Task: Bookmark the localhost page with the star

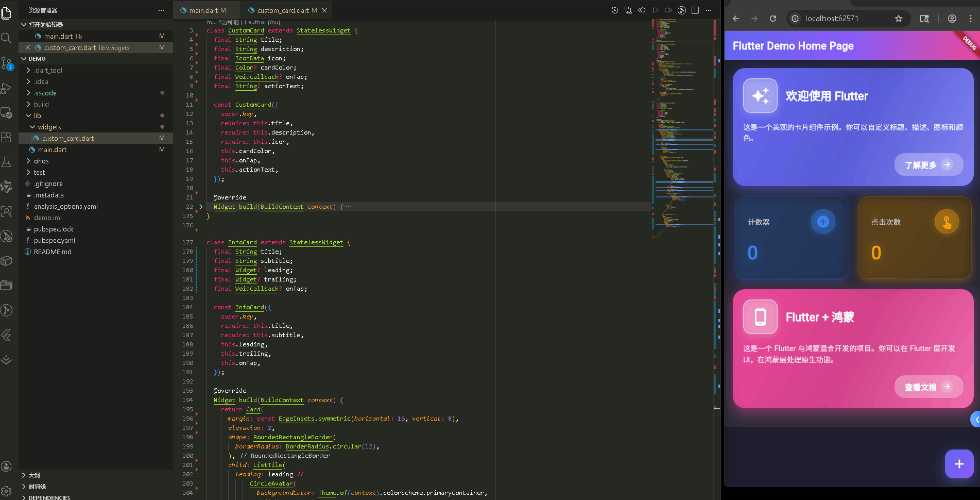Action: tap(899, 19)
